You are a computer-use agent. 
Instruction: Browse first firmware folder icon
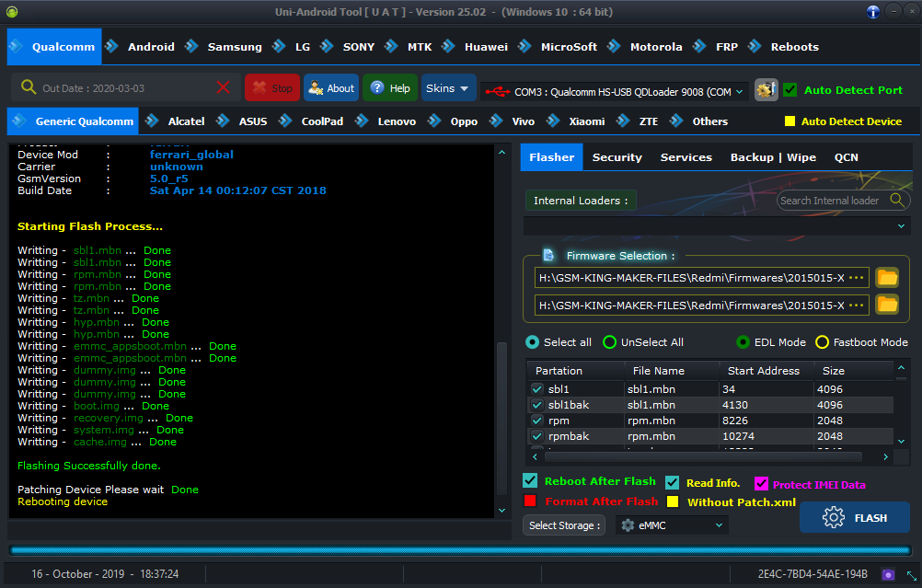click(x=887, y=278)
